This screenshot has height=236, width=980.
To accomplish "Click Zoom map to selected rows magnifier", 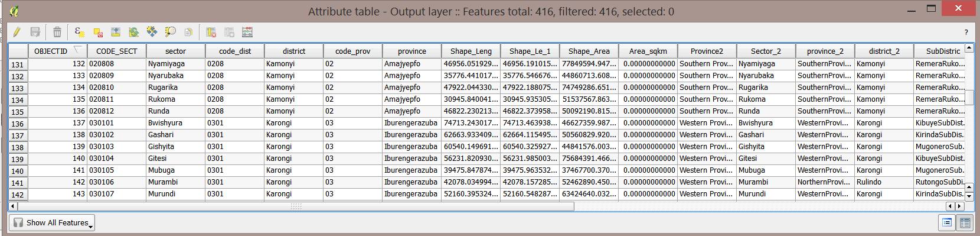I will pyautogui.click(x=171, y=32).
